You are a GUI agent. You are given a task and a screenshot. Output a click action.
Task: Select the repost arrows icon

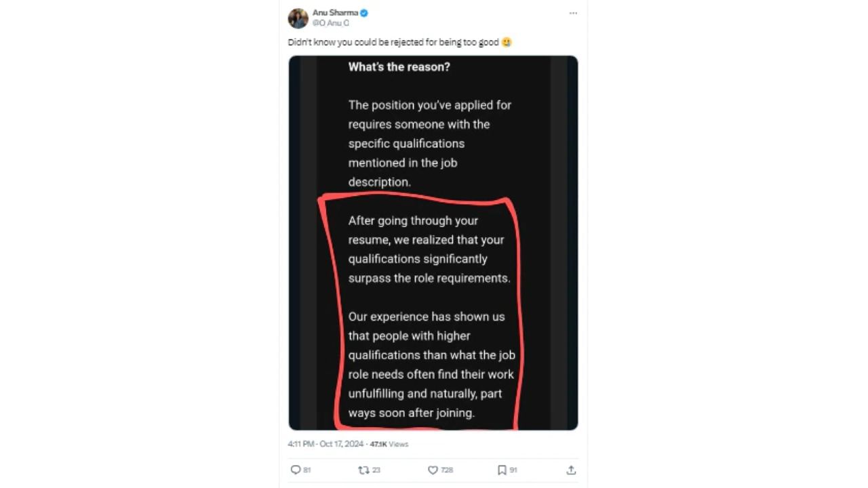(364, 470)
